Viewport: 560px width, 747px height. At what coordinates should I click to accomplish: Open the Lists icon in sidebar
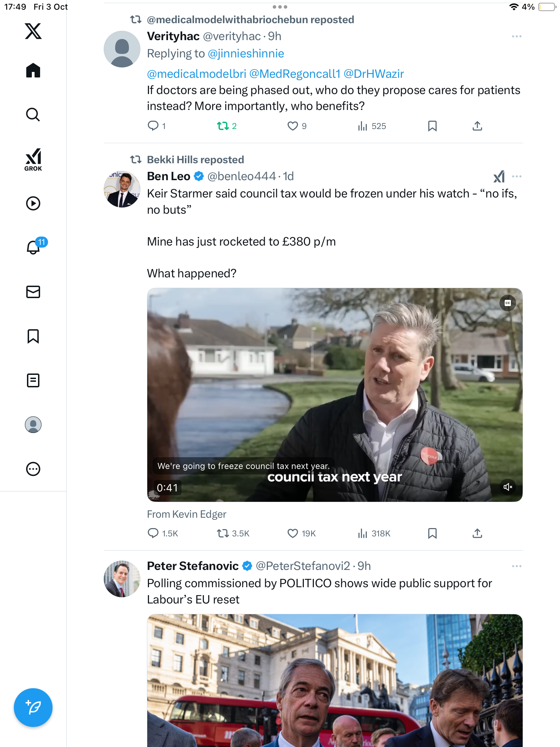[33, 380]
